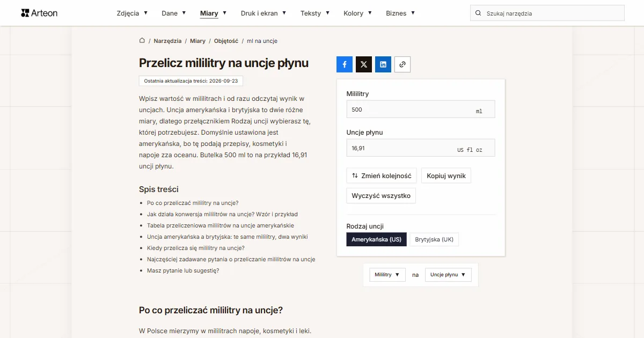
Task: Expand the Dane menu
Action: 174,13
